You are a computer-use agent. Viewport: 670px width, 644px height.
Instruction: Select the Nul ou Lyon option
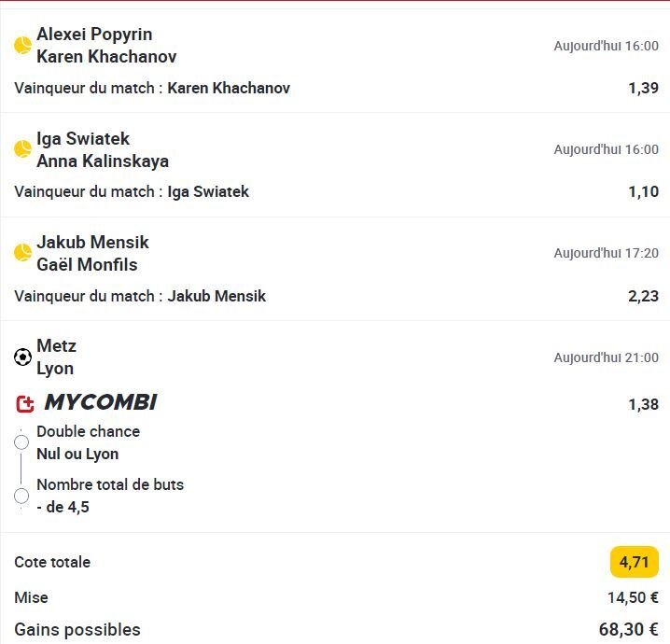[x=77, y=454]
